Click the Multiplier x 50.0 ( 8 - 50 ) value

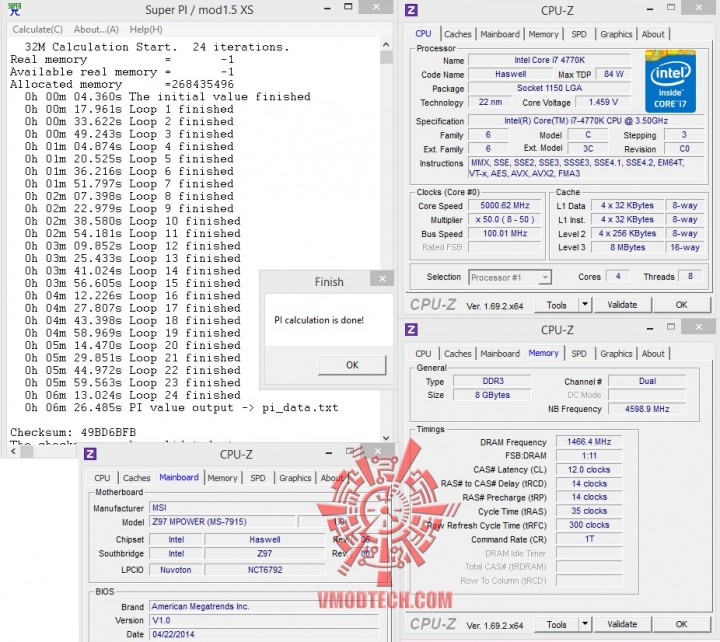tap(505, 220)
